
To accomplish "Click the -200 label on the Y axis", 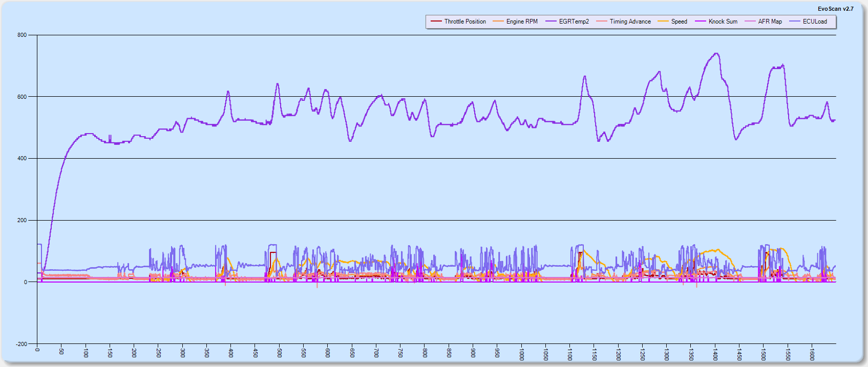I will point(21,344).
